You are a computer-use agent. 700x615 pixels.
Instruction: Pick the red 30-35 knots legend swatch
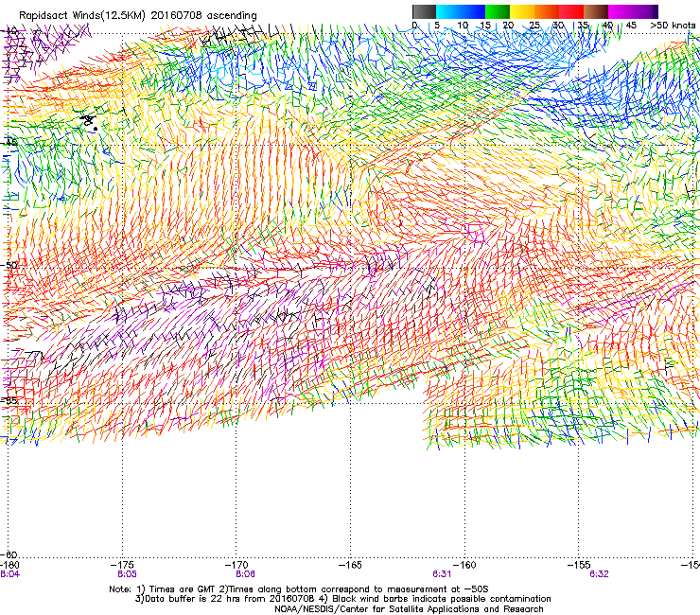click(571, 11)
